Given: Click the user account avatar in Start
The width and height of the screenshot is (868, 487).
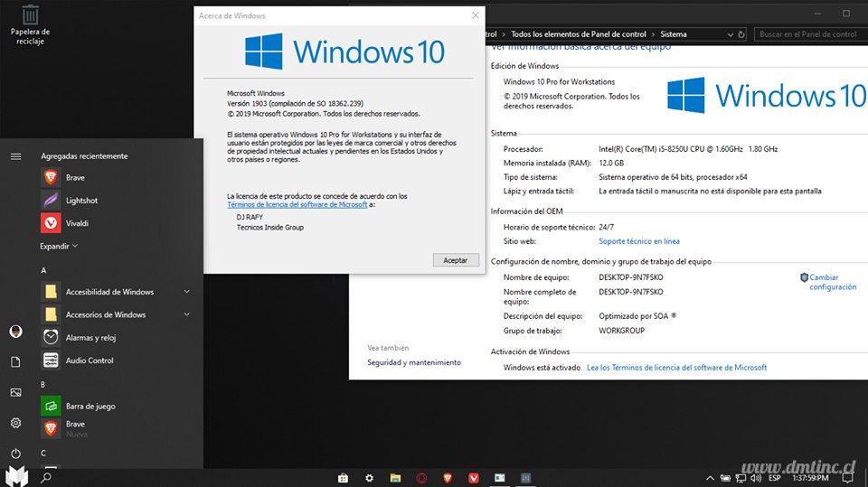Looking at the screenshot, I should (15, 332).
